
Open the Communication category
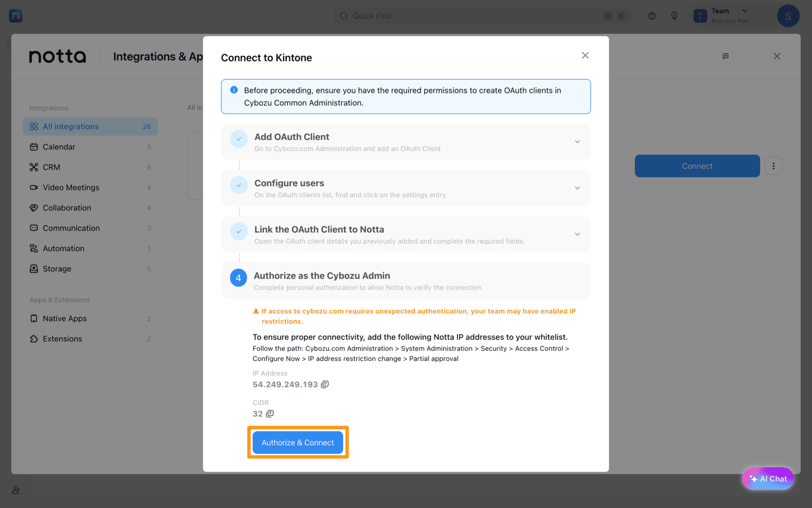(90, 228)
